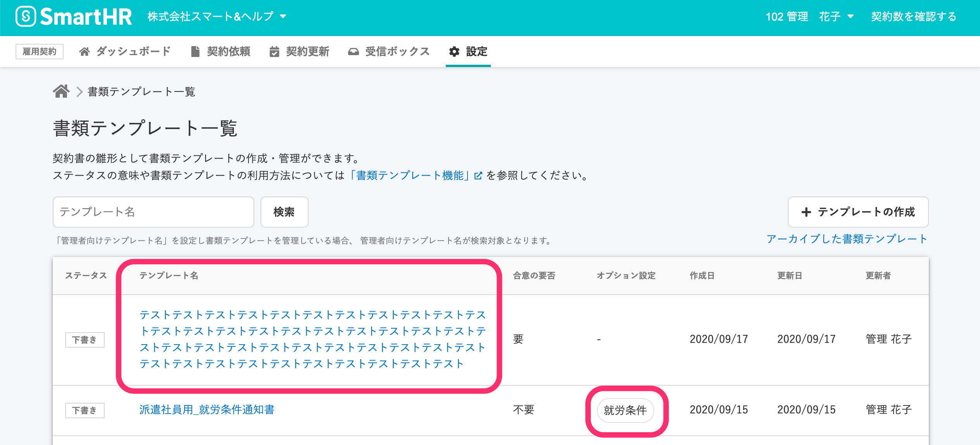The image size is (980, 445).
Task: Click the 契約依頼 document icon
Action: [195, 52]
